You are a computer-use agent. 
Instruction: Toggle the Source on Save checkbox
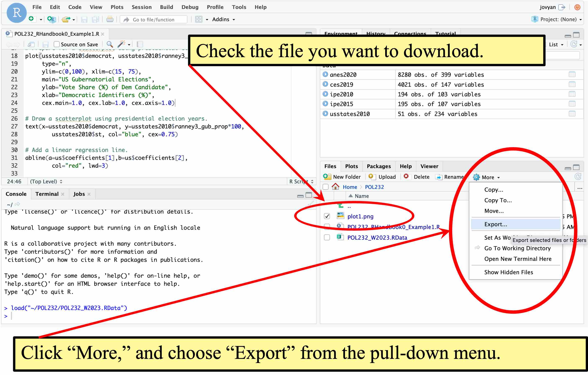[56, 44]
